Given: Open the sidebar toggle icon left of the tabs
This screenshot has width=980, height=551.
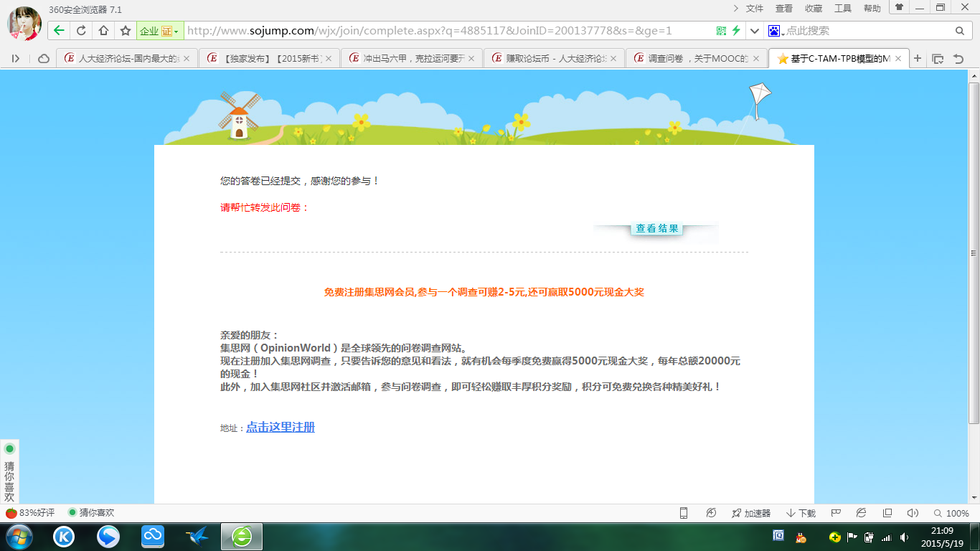Looking at the screenshot, I should click(x=16, y=59).
